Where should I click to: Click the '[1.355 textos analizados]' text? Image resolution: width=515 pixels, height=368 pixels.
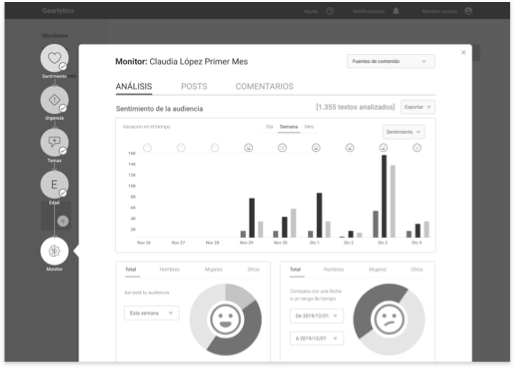355,107
